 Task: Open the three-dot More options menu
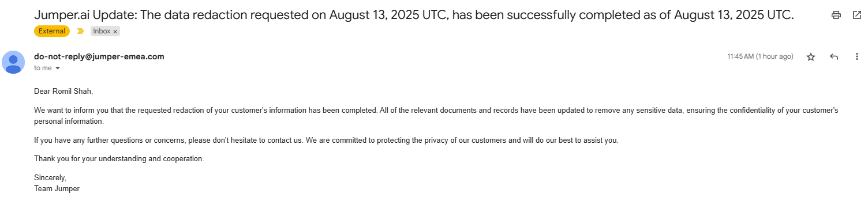pos(857,56)
